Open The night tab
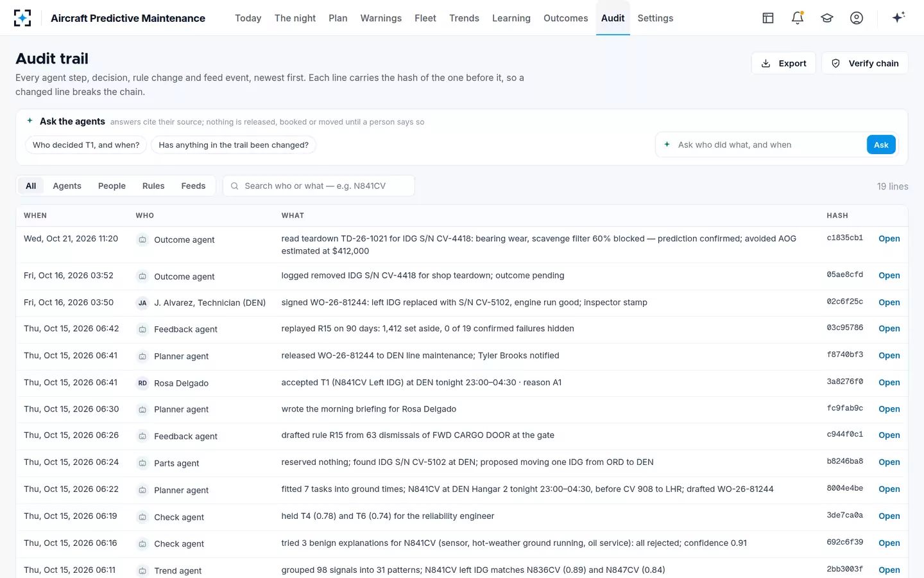Image resolution: width=924 pixels, height=578 pixels. tap(295, 18)
